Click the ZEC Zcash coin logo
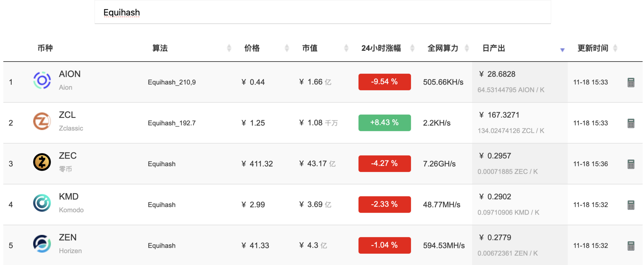Screen dimensions: 644x265 click(42, 162)
